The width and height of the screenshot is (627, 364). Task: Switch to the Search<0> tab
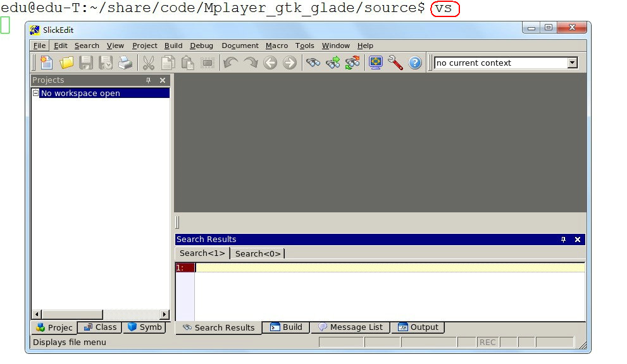click(x=258, y=253)
